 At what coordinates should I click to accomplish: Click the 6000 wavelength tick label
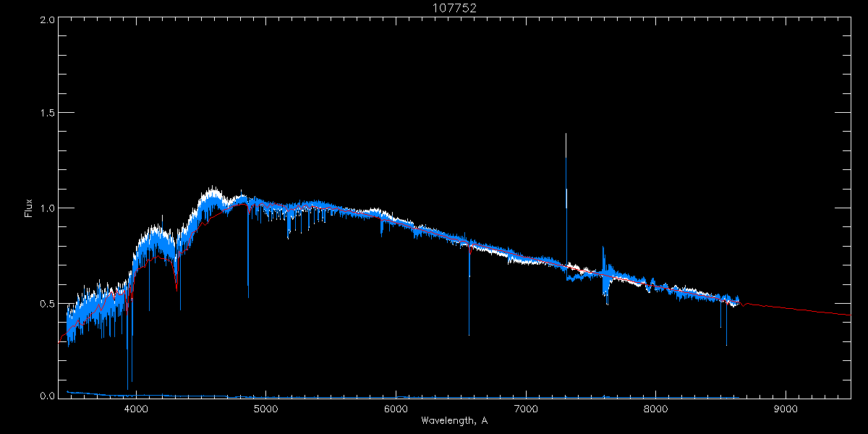coord(396,409)
